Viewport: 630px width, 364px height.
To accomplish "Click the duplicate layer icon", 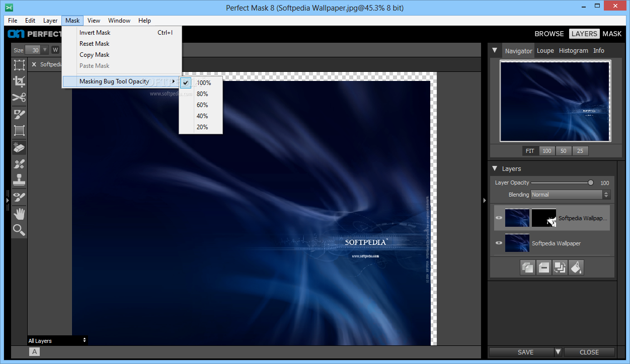I will pos(527,267).
